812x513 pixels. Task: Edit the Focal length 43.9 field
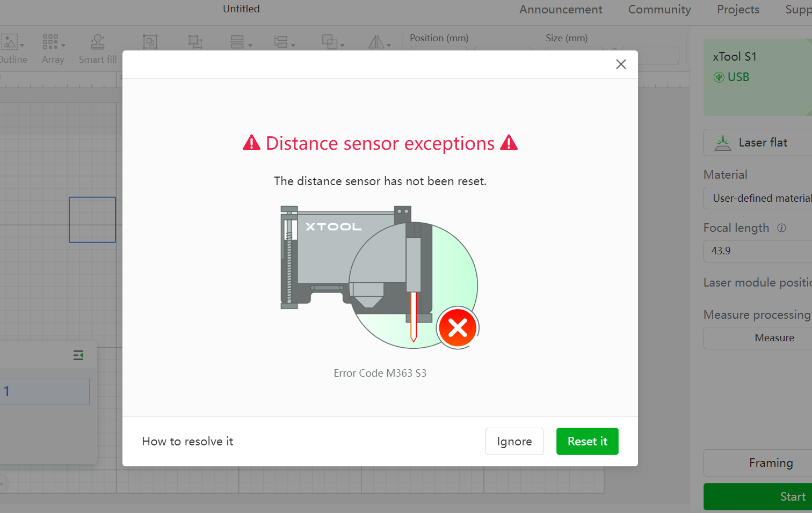click(x=758, y=251)
